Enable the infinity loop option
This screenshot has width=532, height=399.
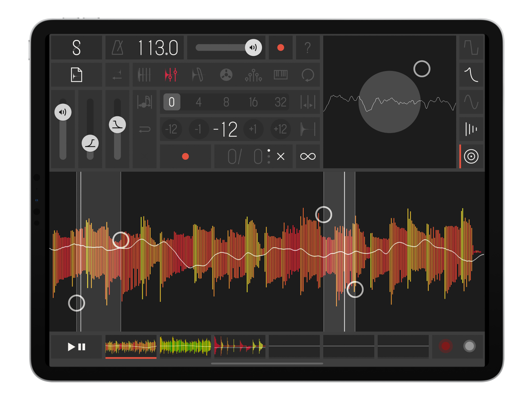[x=307, y=156]
